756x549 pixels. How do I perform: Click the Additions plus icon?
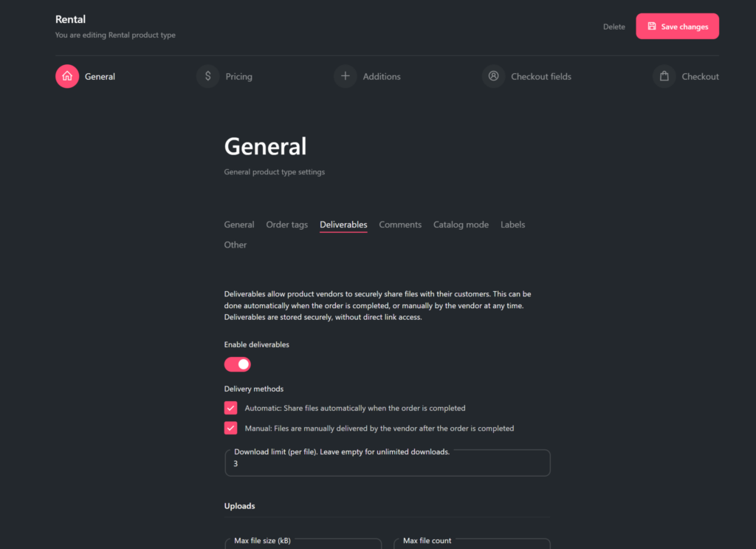coord(345,76)
